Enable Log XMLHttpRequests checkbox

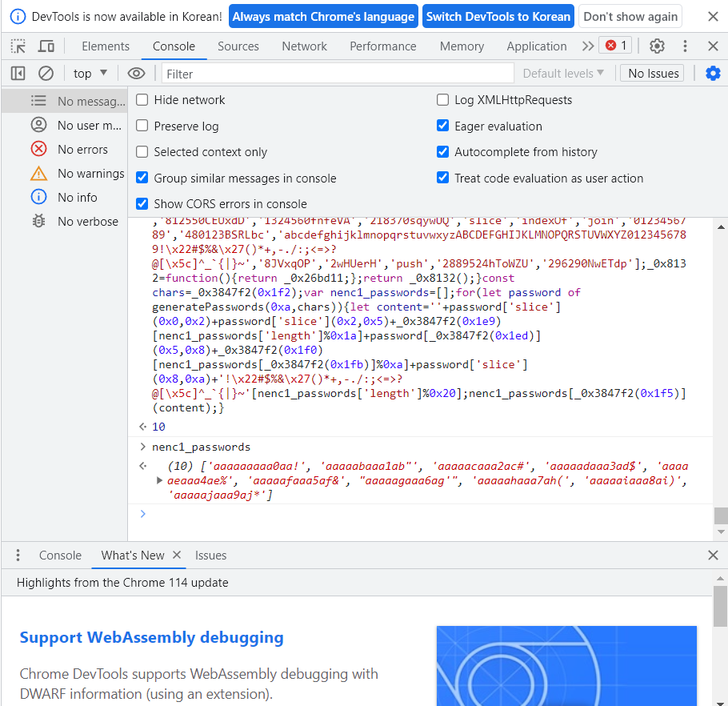click(443, 100)
